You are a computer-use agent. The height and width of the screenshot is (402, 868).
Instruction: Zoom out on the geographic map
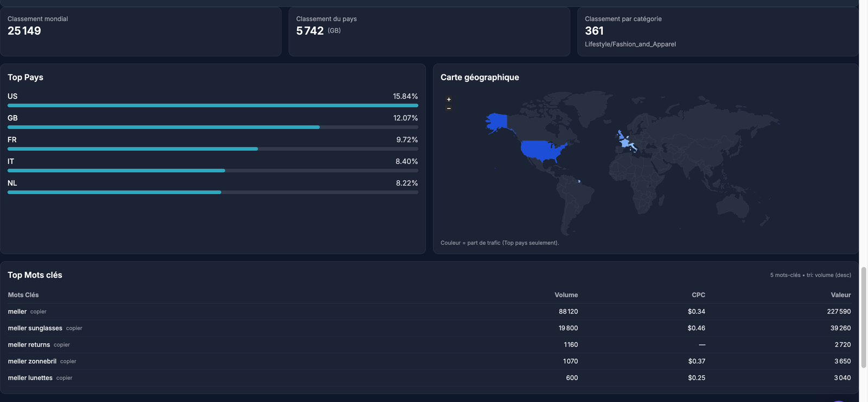tap(449, 108)
